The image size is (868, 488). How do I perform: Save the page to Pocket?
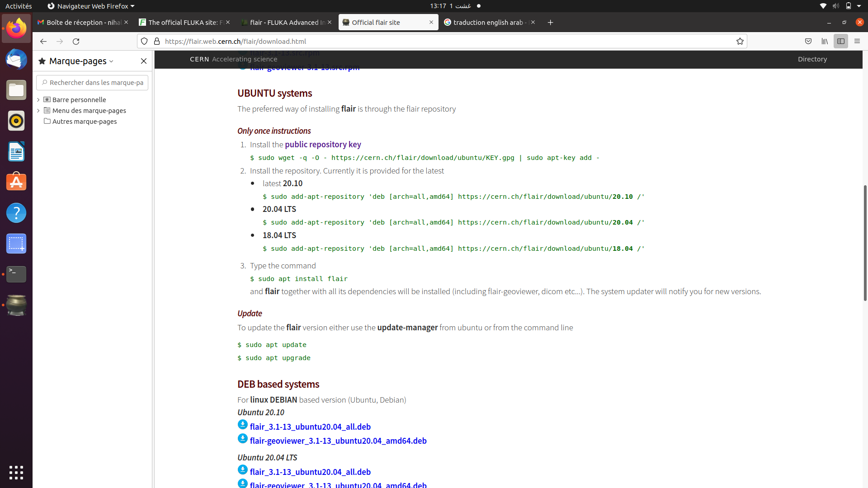[x=808, y=41]
